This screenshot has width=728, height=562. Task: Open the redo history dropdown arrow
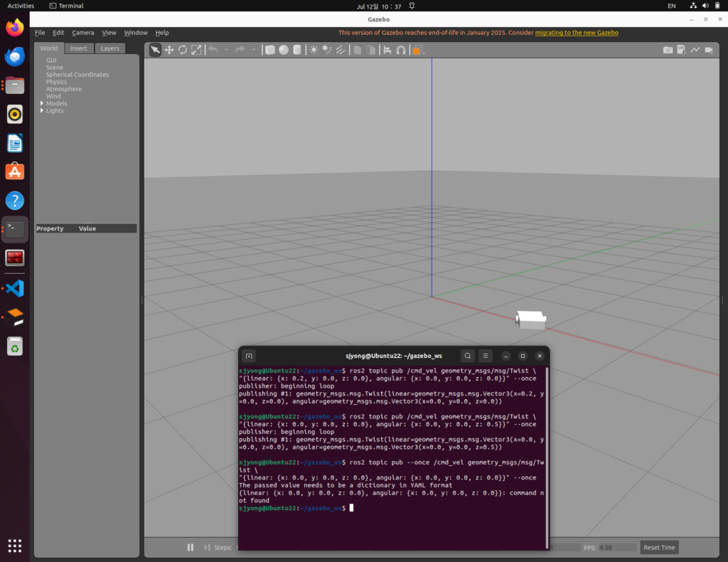click(x=254, y=50)
